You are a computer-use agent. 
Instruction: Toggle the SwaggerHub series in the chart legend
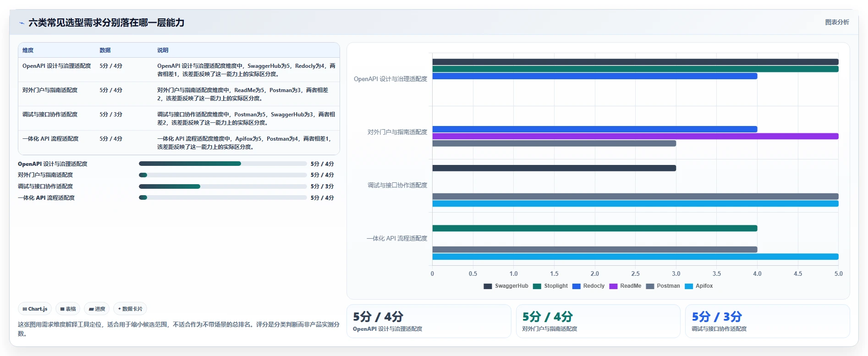click(x=506, y=286)
